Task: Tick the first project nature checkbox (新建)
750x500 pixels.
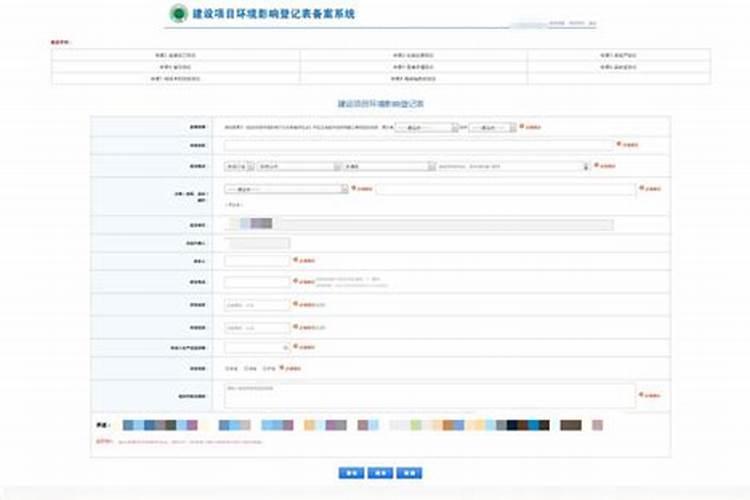Action: pyautogui.click(x=228, y=368)
